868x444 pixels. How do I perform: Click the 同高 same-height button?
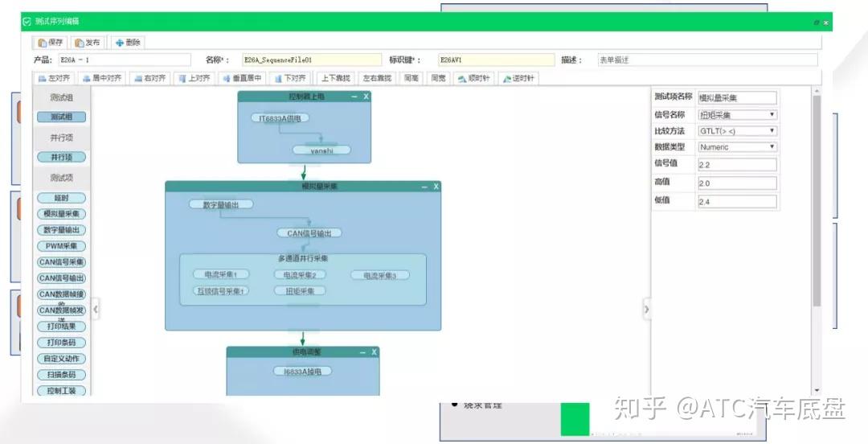[x=411, y=78]
